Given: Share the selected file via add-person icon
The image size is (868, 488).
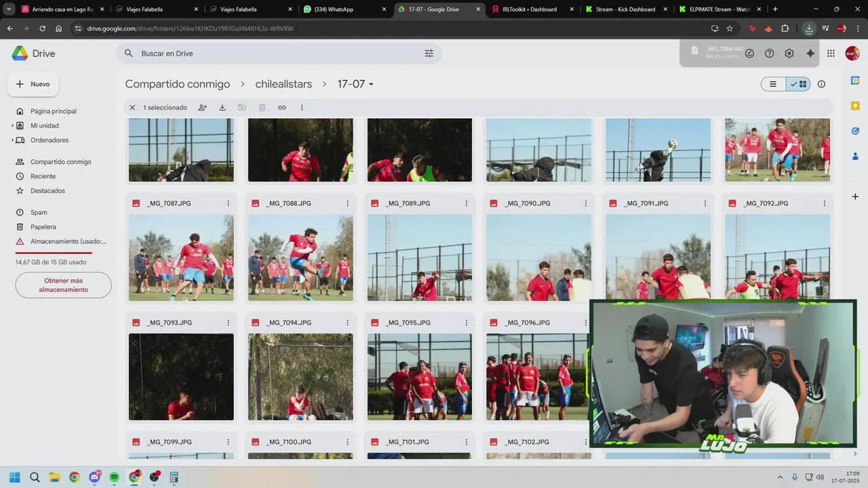Looking at the screenshot, I should [x=202, y=108].
